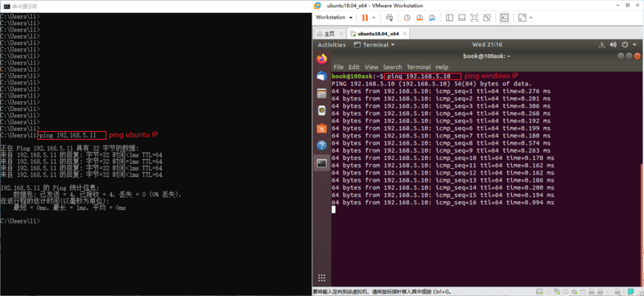Show Applications grid in the dock
The height and width of the screenshot is (296, 644).
[x=322, y=277]
